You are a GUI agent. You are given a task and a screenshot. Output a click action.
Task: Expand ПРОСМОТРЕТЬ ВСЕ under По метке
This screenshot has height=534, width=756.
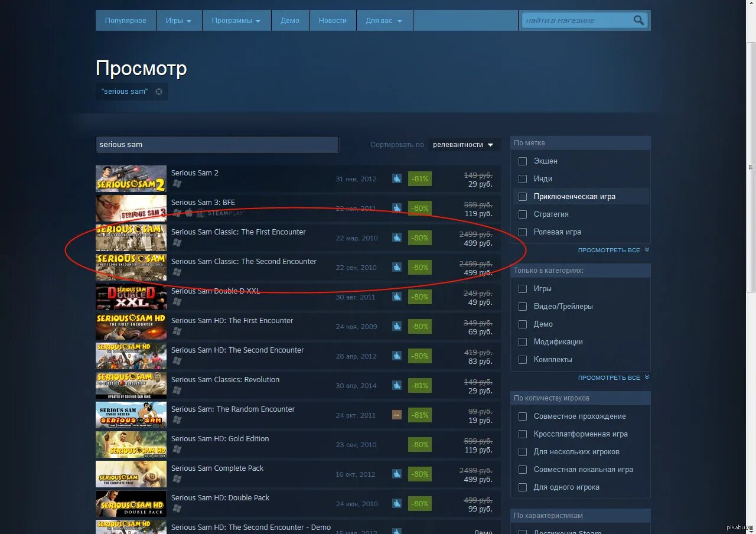click(613, 250)
